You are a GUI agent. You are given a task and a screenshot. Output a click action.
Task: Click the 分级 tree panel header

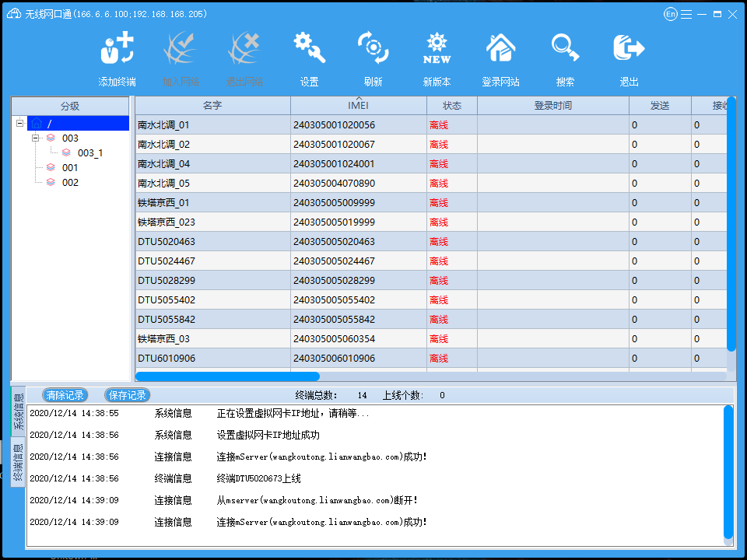(70, 107)
